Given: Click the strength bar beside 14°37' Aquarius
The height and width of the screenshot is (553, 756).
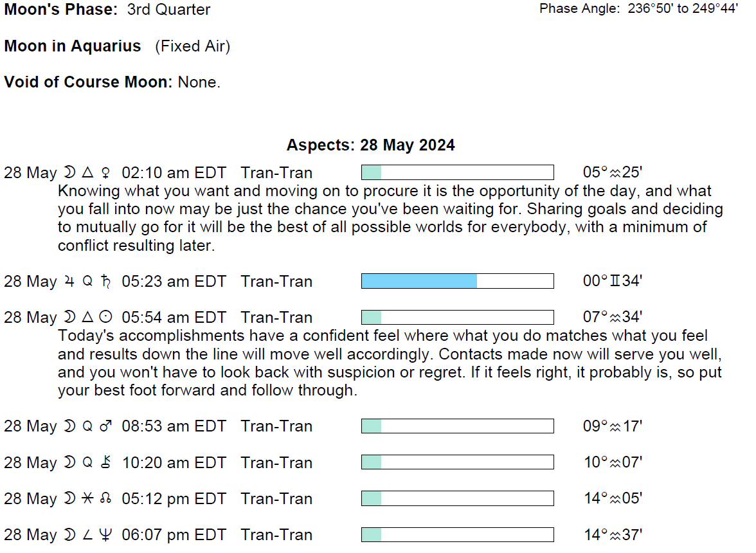Looking at the screenshot, I should point(457,534).
